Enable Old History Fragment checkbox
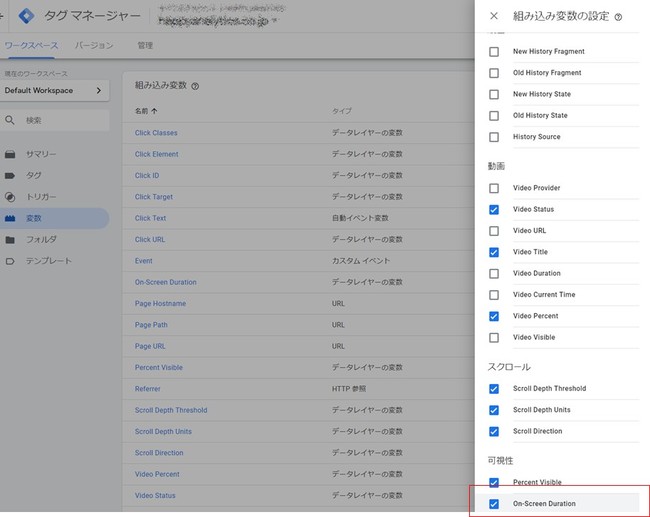This screenshot has height=517, width=650. coord(494,73)
